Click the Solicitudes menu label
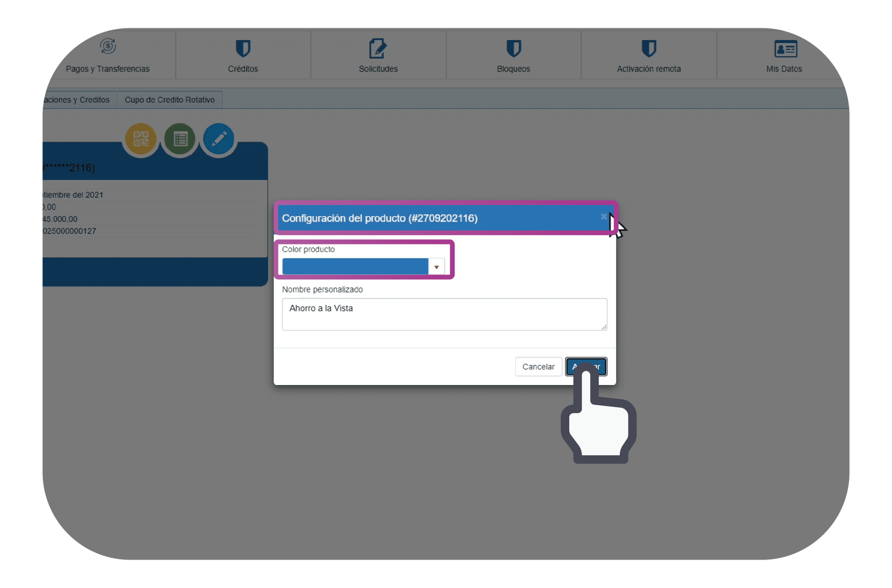 (x=378, y=69)
